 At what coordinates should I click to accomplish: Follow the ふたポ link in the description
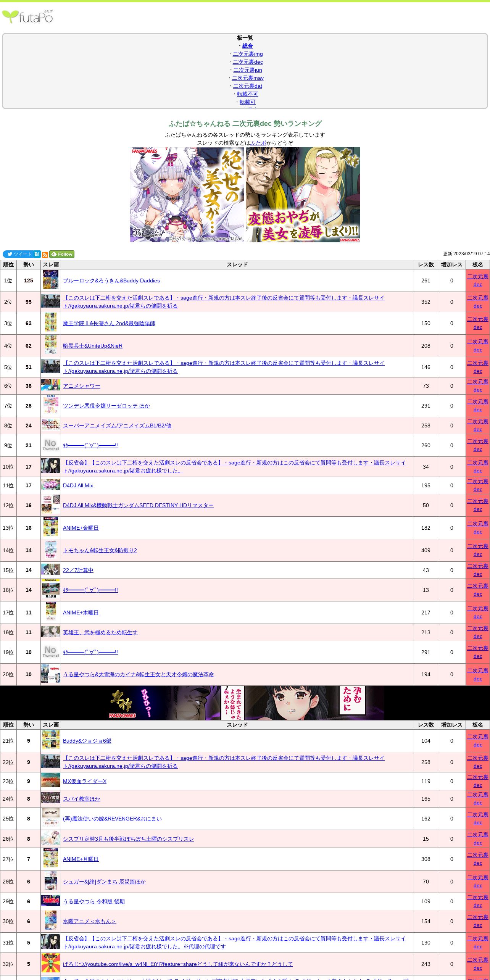point(258,143)
